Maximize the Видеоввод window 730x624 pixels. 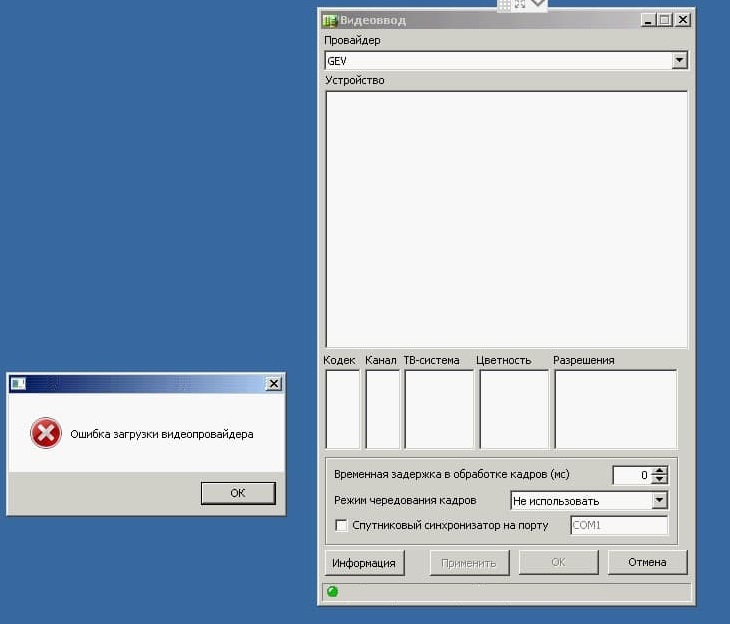[665, 19]
